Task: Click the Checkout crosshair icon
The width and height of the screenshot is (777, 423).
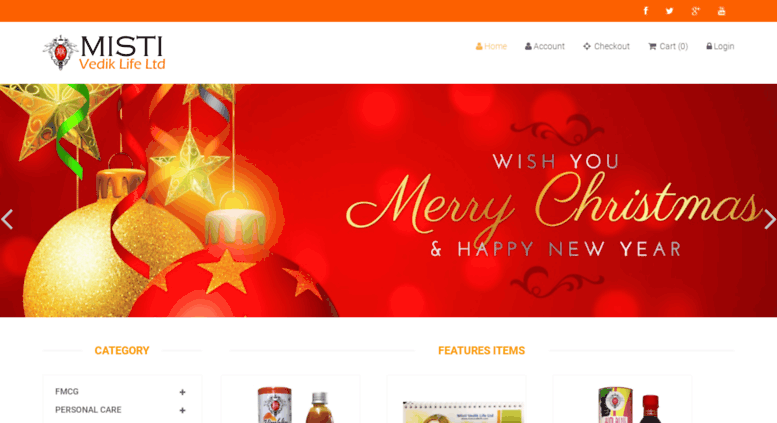Action: pyautogui.click(x=587, y=46)
